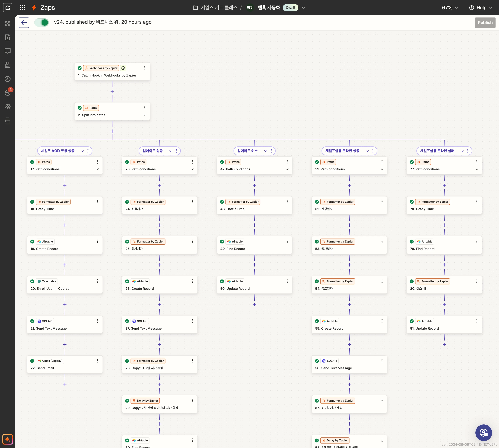Click the Zaps title link
499x448 pixels.
coord(47,8)
